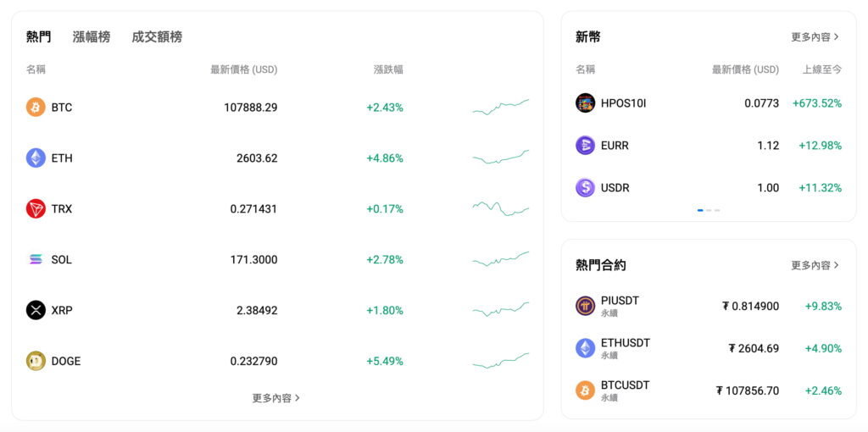The height and width of the screenshot is (432, 868).
Task: Click the BTCUSDT perpetual contract icon
Action: pyautogui.click(x=585, y=390)
